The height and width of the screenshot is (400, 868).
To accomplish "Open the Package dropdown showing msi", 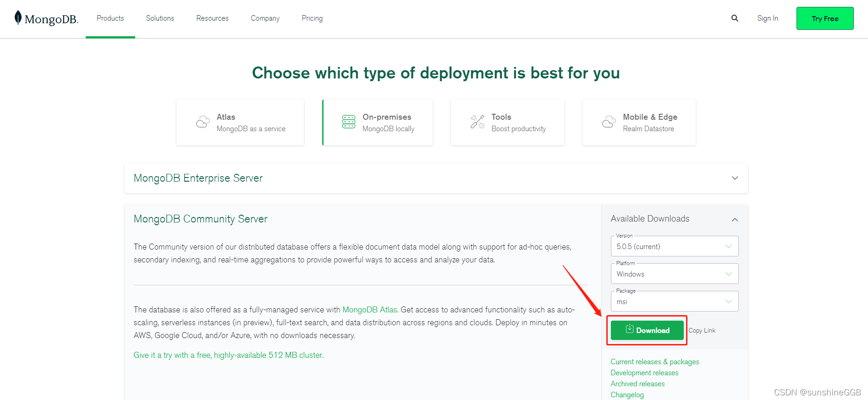I will click(674, 301).
